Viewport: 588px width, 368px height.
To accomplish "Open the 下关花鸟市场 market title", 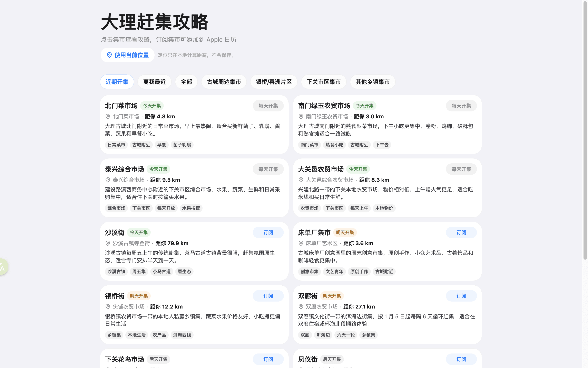I will (x=124, y=359).
